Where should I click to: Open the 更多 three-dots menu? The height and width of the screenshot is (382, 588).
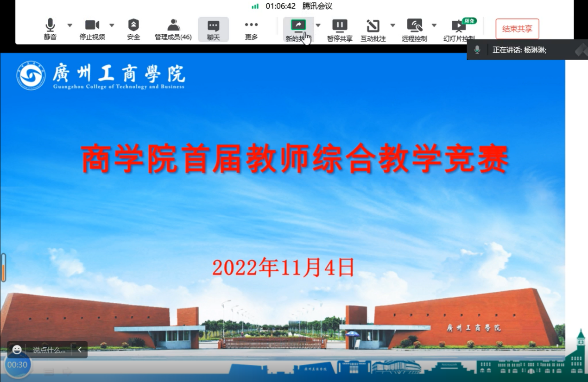click(x=251, y=29)
